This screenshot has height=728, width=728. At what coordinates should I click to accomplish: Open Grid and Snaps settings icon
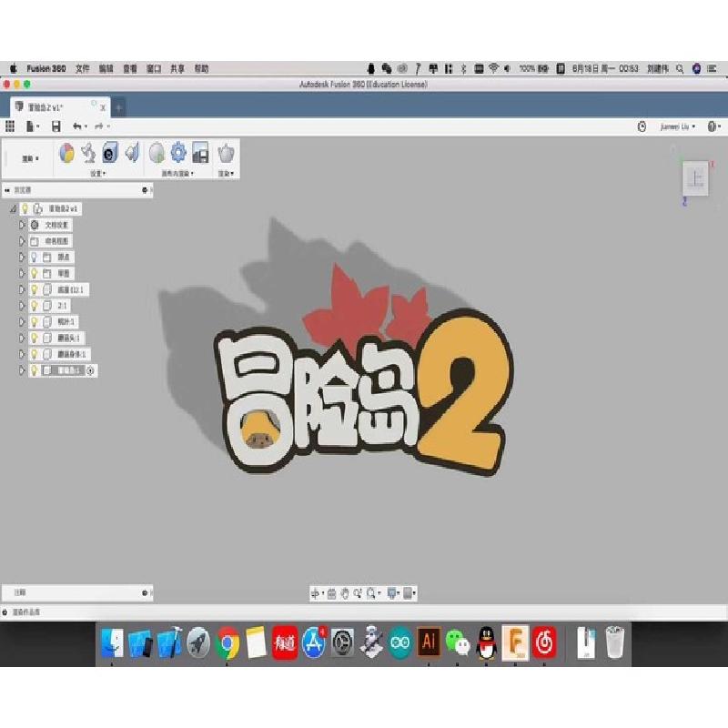point(408,593)
